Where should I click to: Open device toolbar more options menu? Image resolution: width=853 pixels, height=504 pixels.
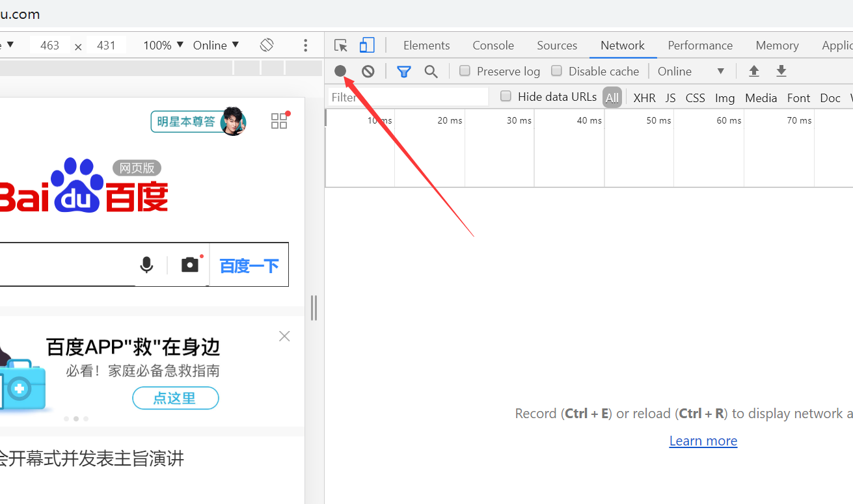point(306,45)
